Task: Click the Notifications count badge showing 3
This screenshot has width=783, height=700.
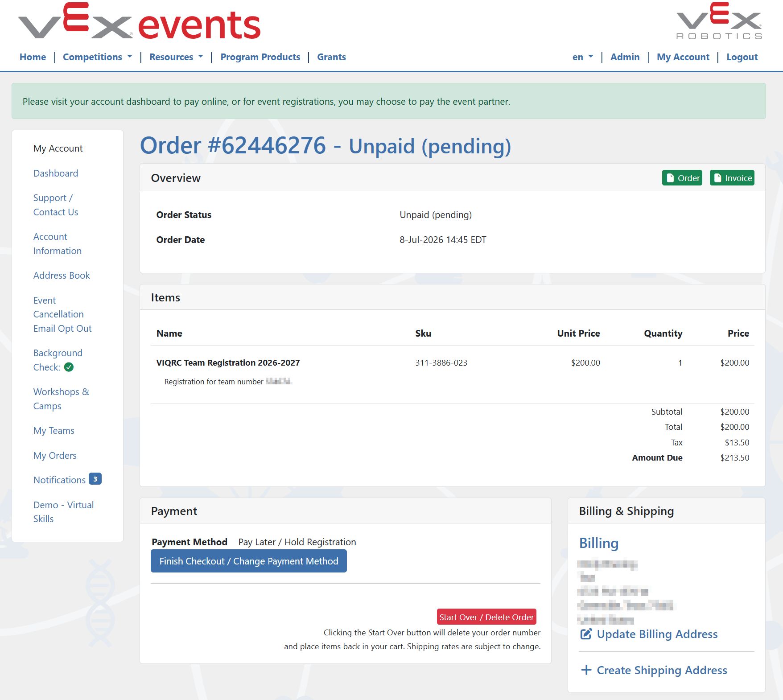Action: coord(95,479)
